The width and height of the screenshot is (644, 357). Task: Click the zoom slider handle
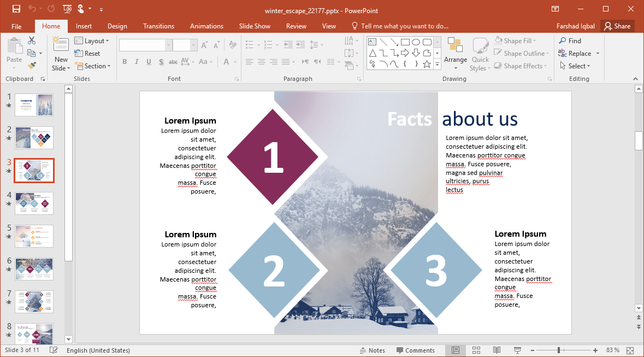pyautogui.click(x=558, y=350)
